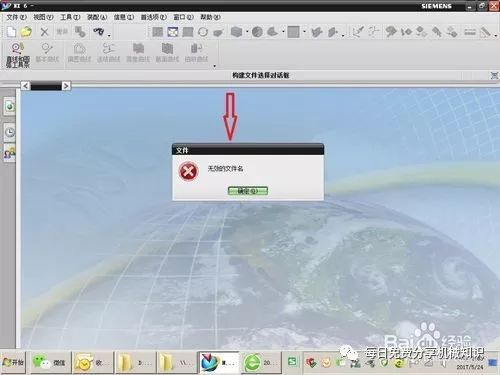Open the 信息 (Information) menu

click(x=123, y=17)
